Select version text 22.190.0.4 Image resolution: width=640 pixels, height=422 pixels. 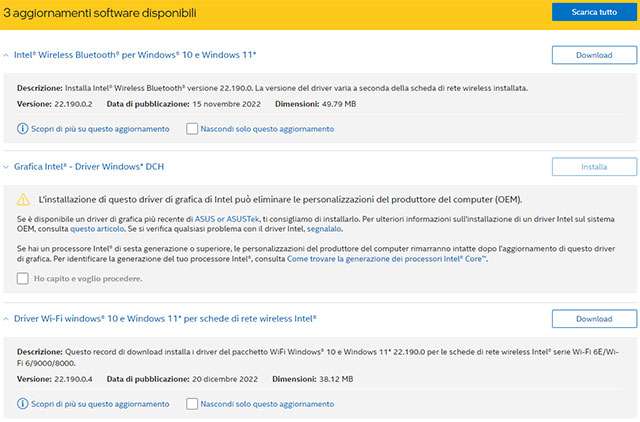click(73, 379)
